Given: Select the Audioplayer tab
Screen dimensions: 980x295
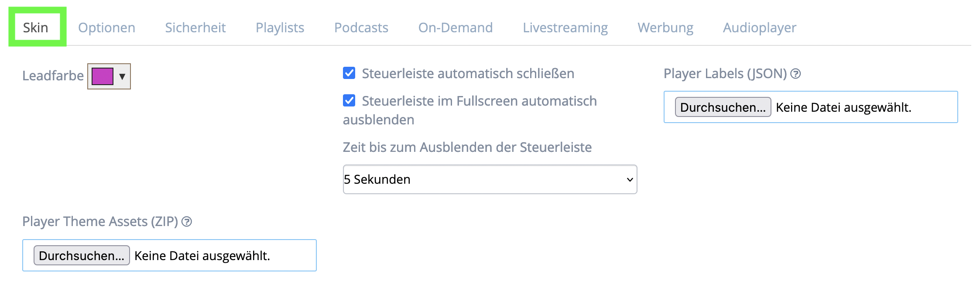Looking at the screenshot, I should (x=760, y=27).
